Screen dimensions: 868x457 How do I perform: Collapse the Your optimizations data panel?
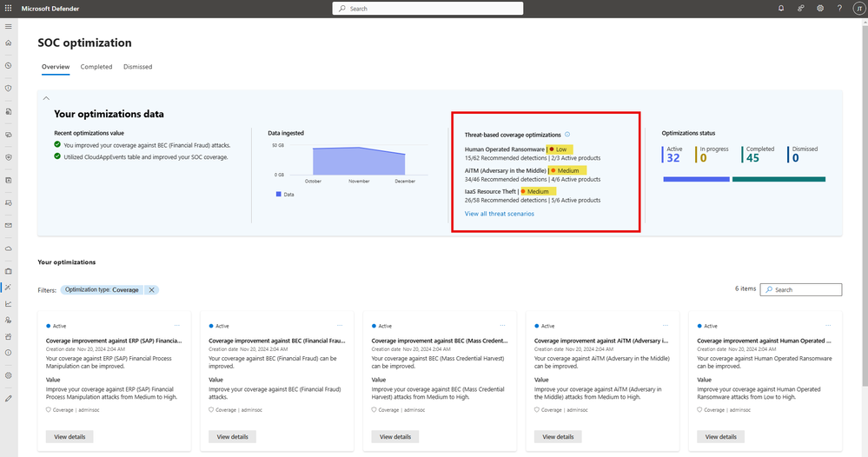[x=47, y=98]
